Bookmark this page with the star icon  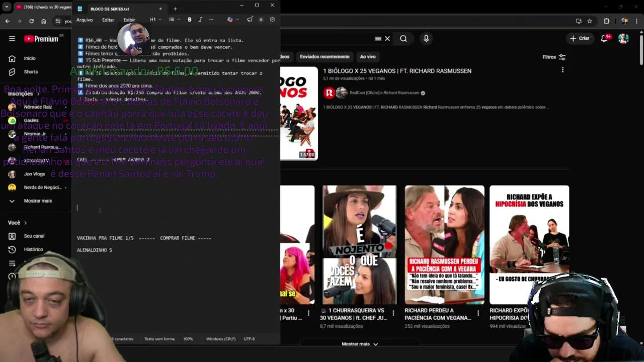590,21
